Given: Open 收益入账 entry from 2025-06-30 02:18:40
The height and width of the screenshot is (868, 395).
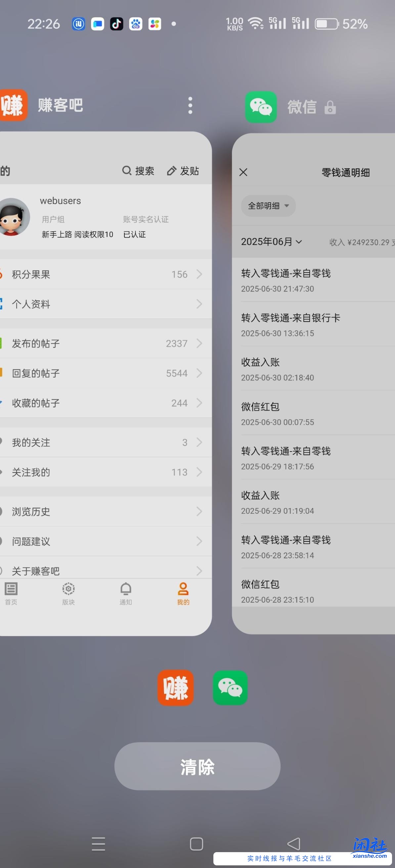Looking at the screenshot, I should point(313,369).
